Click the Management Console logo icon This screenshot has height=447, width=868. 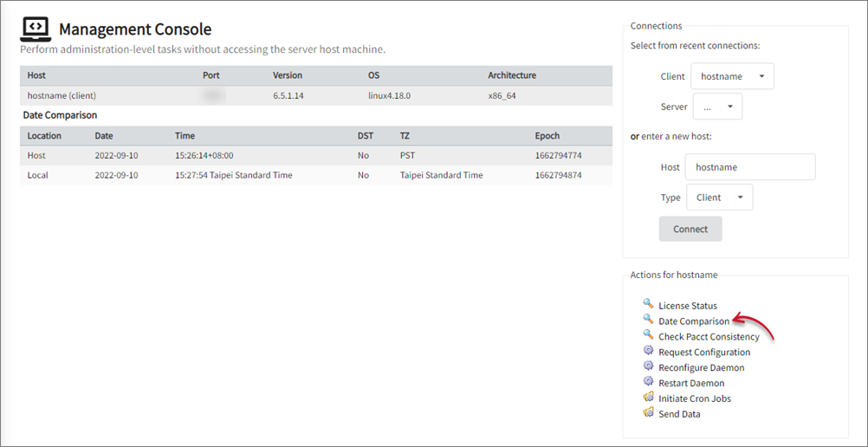pyautogui.click(x=36, y=29)
